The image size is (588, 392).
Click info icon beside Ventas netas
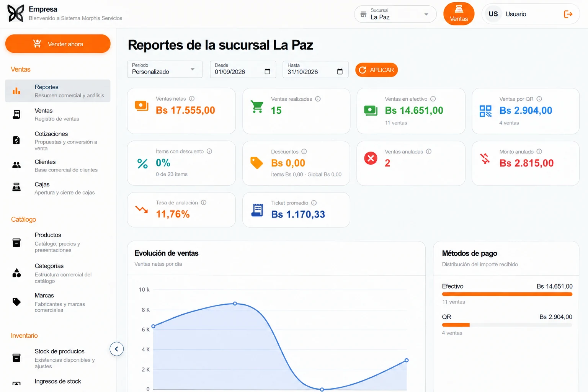[x=192, y=99]
